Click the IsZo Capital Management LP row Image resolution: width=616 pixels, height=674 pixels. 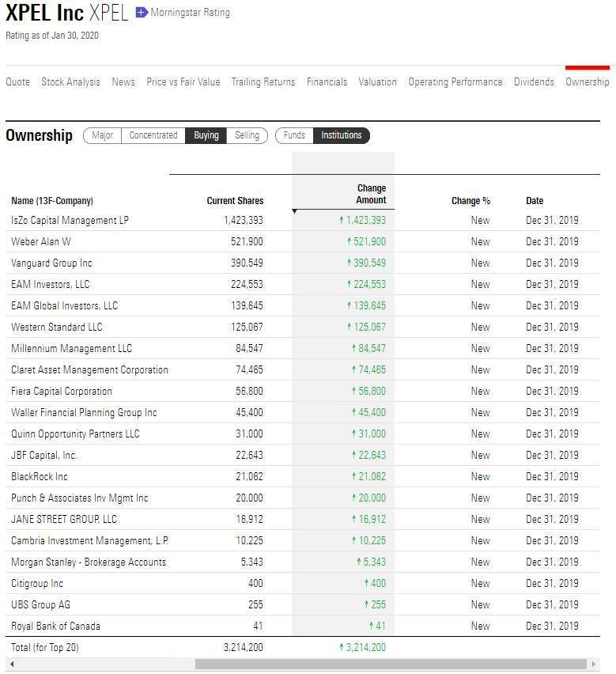pyautogui.click(x=303, y=220)
